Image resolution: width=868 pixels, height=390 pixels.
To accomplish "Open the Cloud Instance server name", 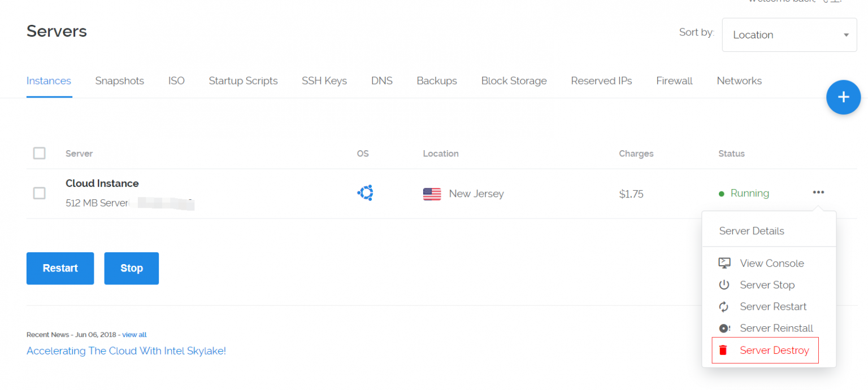I will pyautogui.click(x=102, y=183).
